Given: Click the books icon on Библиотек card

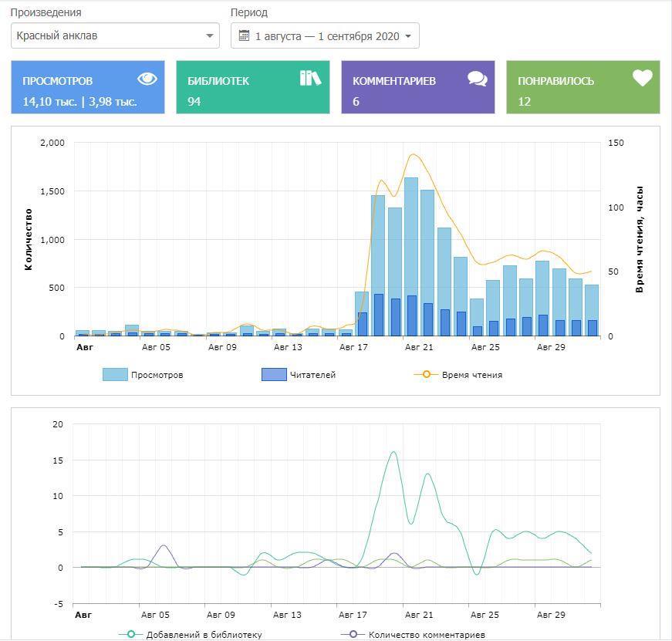Looking at the screenshot, I should [x=310, y=78].
